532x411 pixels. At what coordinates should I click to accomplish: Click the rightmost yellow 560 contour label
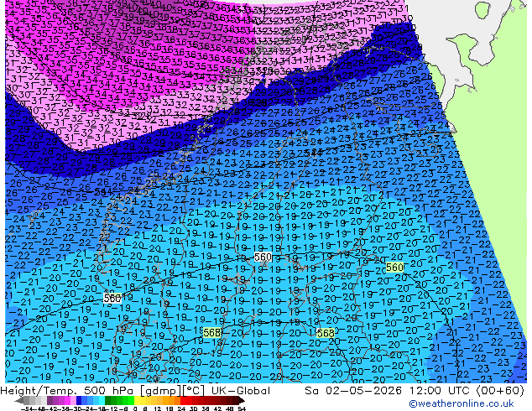point(394,268)
